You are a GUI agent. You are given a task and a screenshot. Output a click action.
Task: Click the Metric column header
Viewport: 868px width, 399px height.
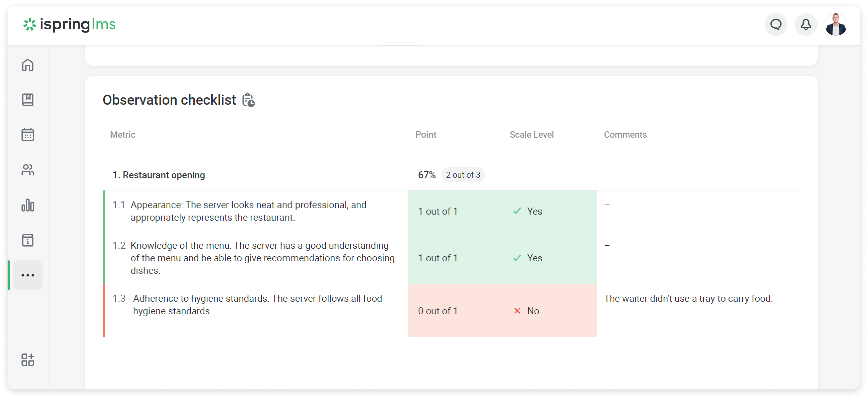pos(123,135)
